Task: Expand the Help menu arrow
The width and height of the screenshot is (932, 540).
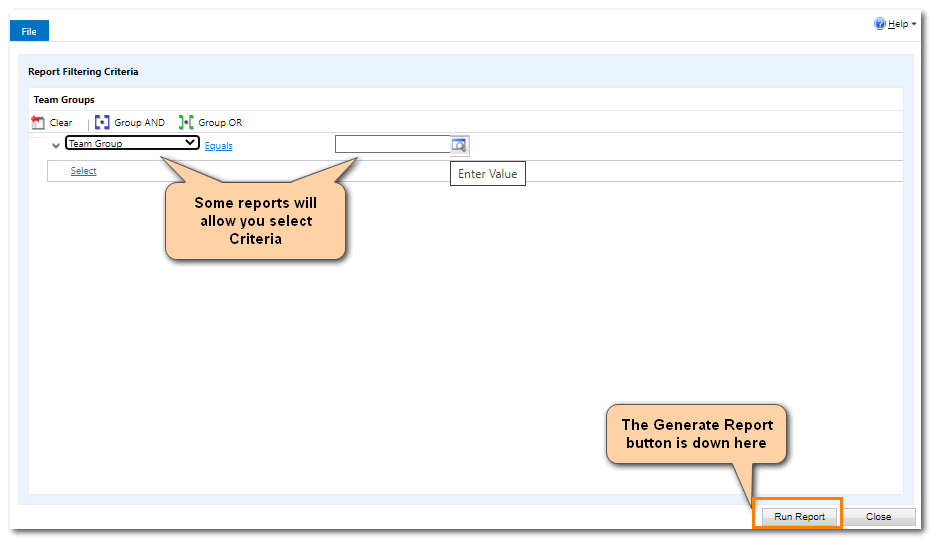Action: coord(914,24)
